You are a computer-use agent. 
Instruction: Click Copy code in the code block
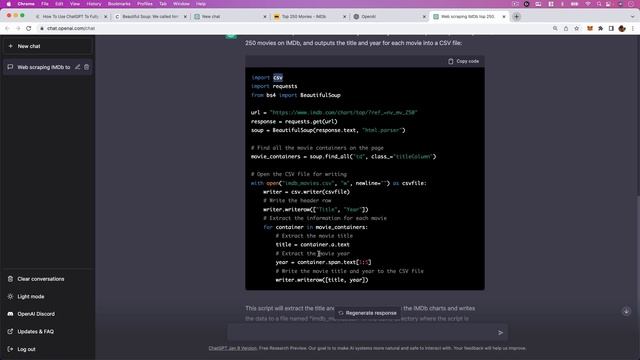tap(463, 61)
